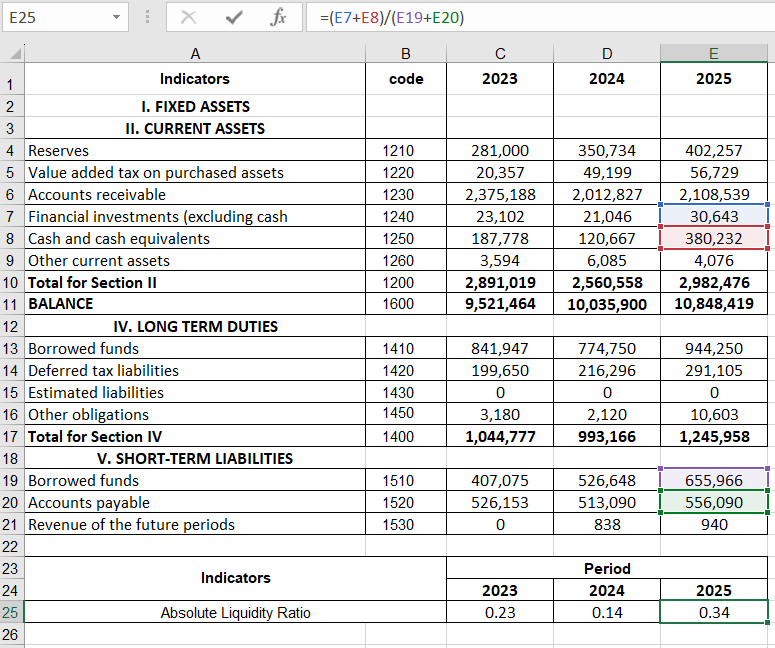Click Borrowed funds 2025 cell 655,966
The height and width of the screenshot is (648, 775).
[714, 480]
